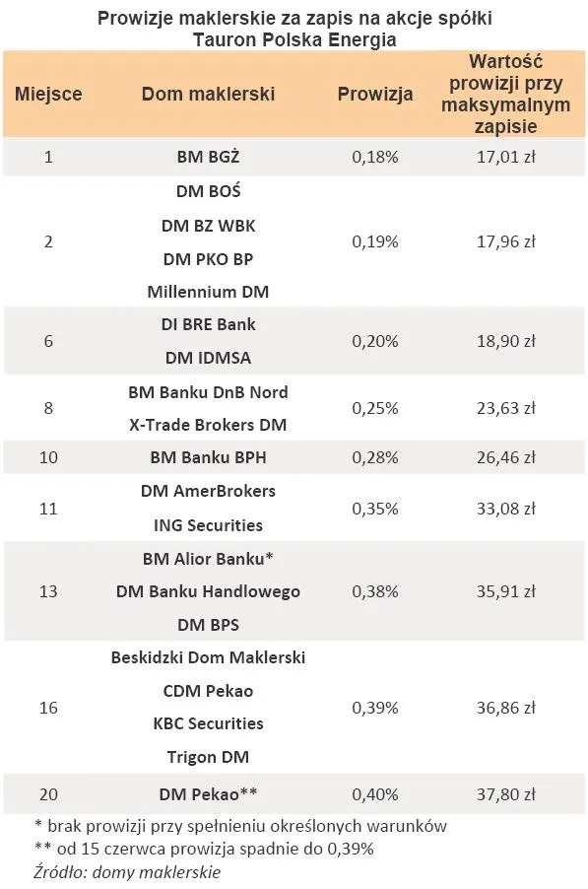Viewport: 588px width, 889px height.
Task: Click the 0,18% commission value
Action: point(375,157)
